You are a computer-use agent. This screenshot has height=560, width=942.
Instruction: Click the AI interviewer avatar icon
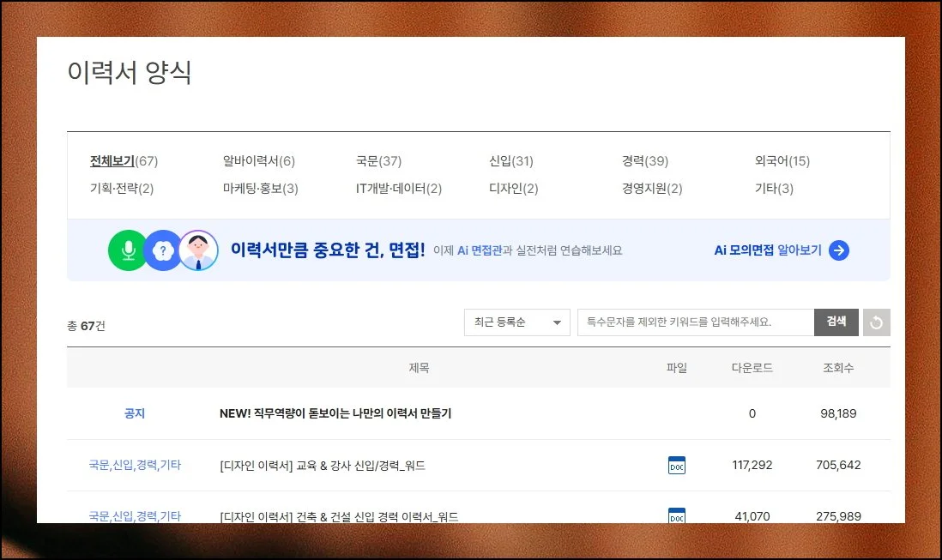coord(198,250)
